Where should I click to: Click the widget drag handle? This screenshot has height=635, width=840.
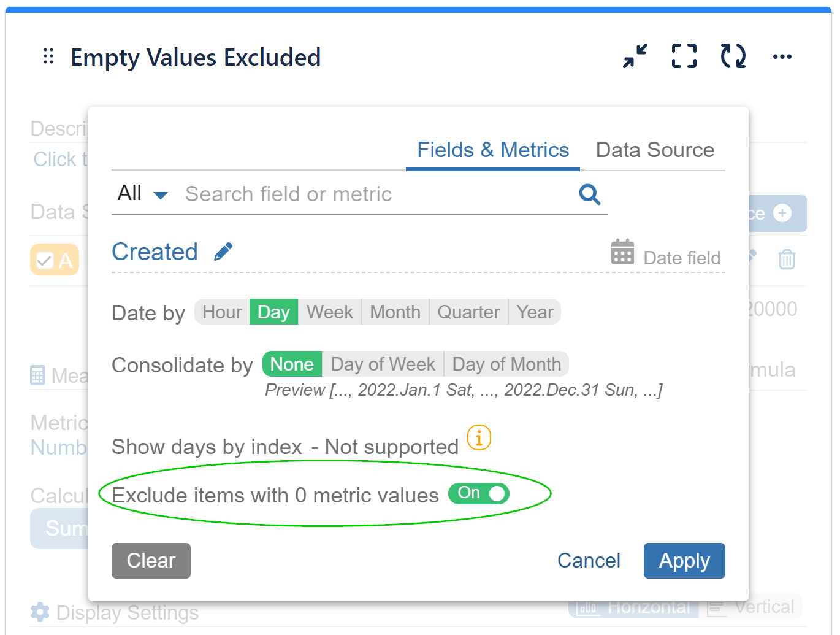pyautogui.click(x=48, y=56)
